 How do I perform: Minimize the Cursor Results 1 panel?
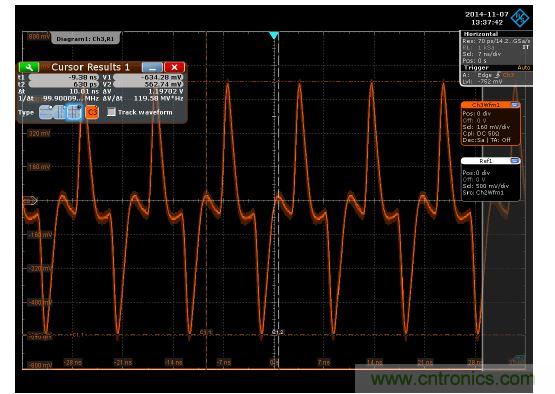click(x=152, y=67)
